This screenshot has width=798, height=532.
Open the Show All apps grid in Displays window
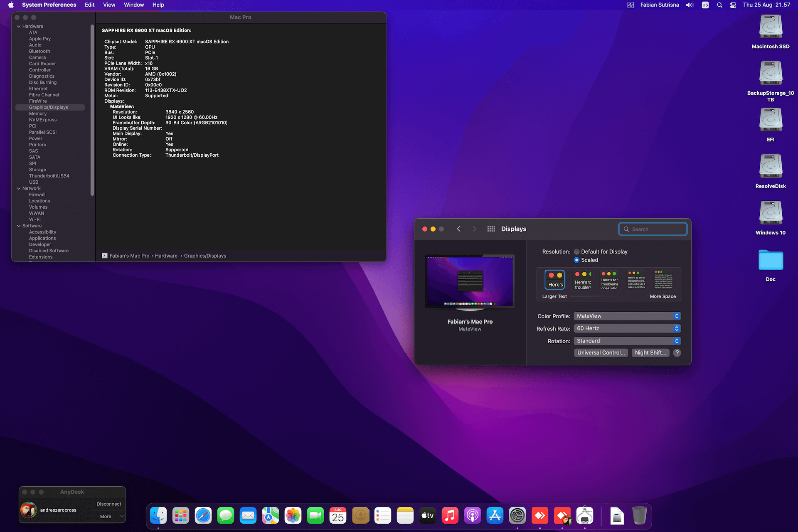point(491,229)
